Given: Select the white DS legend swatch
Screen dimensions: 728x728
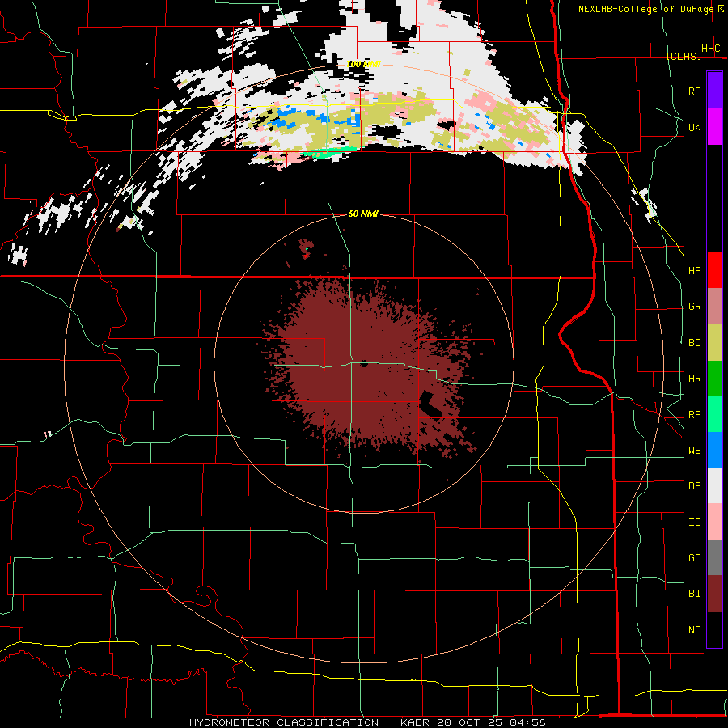Looking at the screenshot, I should [714, 485].
